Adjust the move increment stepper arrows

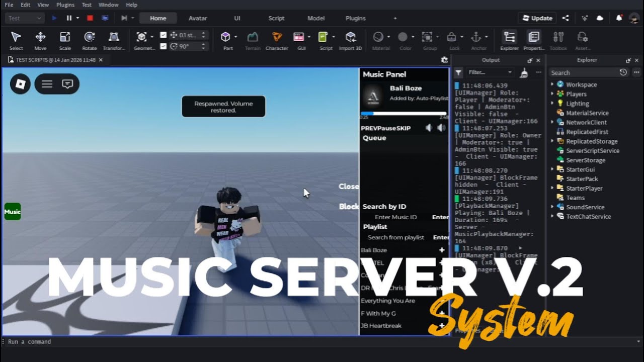pyautogui.click(x=203, y=35)
